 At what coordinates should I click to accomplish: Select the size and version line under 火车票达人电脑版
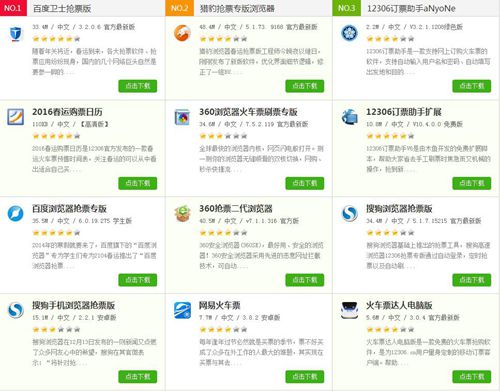pos(413,318)
